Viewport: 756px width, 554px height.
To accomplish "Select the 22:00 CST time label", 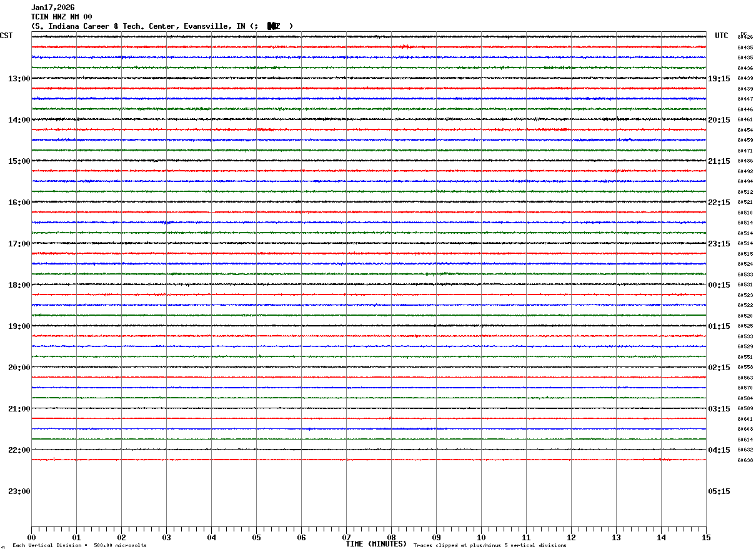I will pyautogui.click(x=19, y=450).
